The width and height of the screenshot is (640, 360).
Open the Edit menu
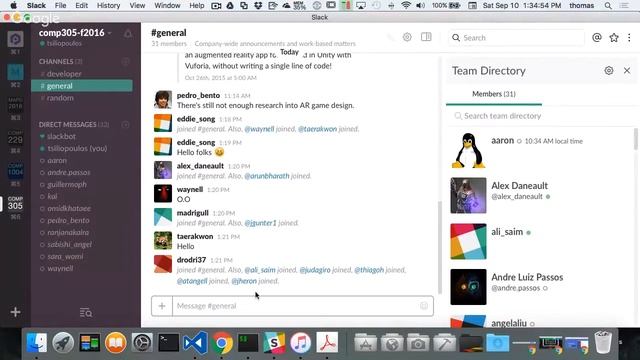82,6
